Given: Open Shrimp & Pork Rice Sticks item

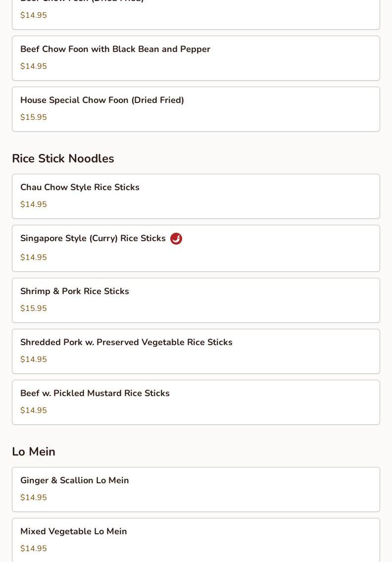Looking at the screenshot, I should (75, 292).
